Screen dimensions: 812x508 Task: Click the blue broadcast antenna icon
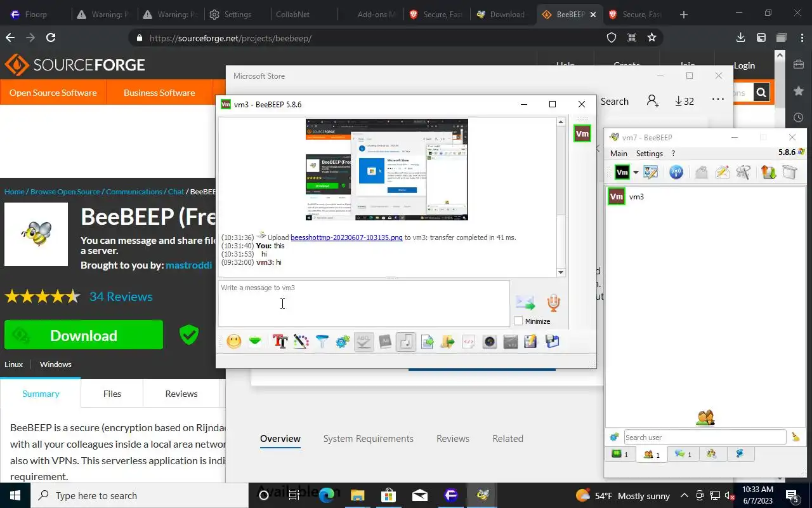pos(676,172)
